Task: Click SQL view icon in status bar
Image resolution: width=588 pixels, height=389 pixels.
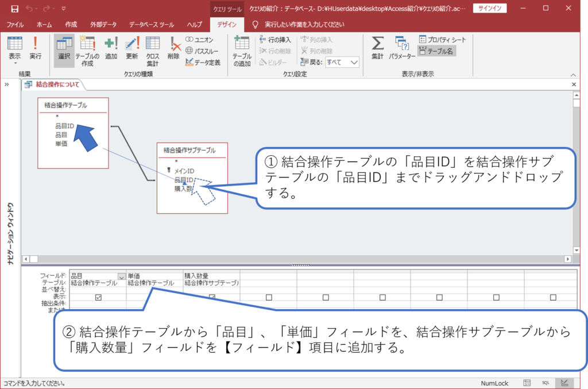Action: click(546, 383)
